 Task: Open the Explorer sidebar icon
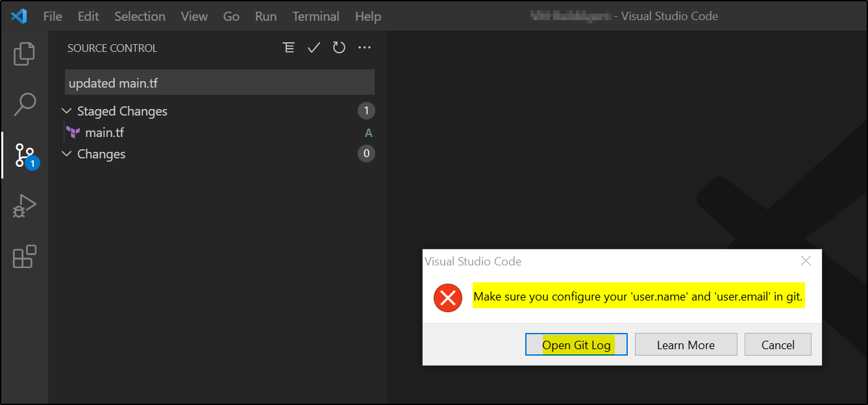point(24,54)
